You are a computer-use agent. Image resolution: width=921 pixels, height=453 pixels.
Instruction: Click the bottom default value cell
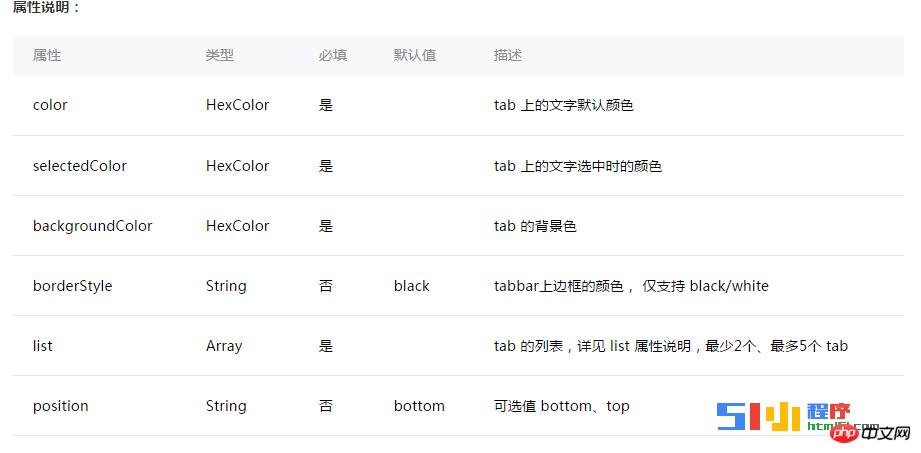419,406
